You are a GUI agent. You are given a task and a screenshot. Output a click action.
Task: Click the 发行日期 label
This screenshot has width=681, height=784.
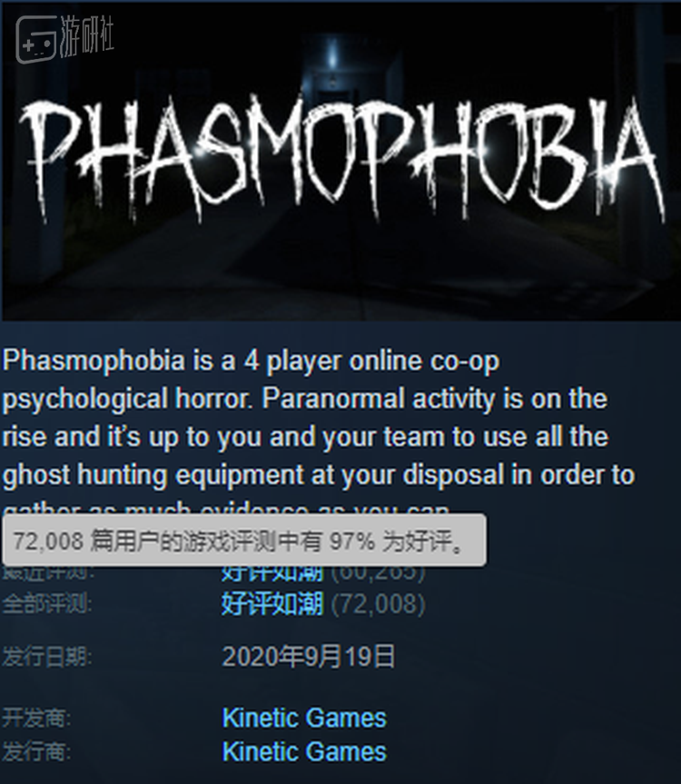(x=47, y=656)
